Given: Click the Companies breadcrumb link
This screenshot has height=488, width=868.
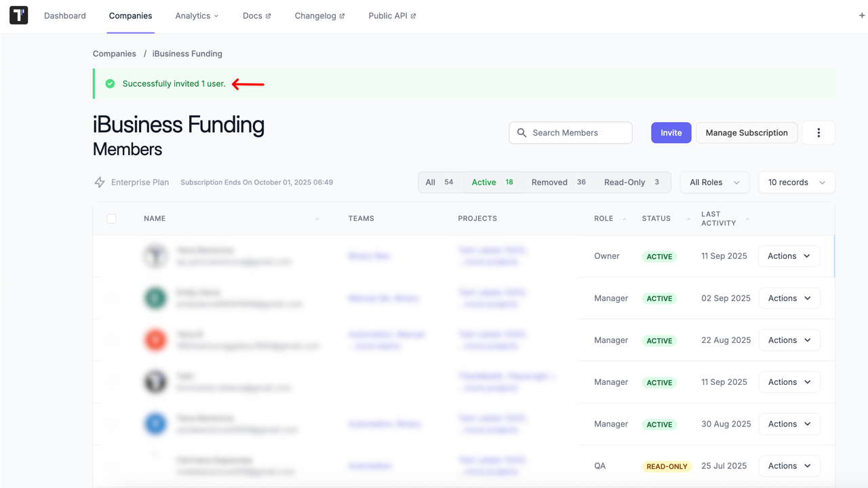Looking at the screenshot, I should pos(115,54).
